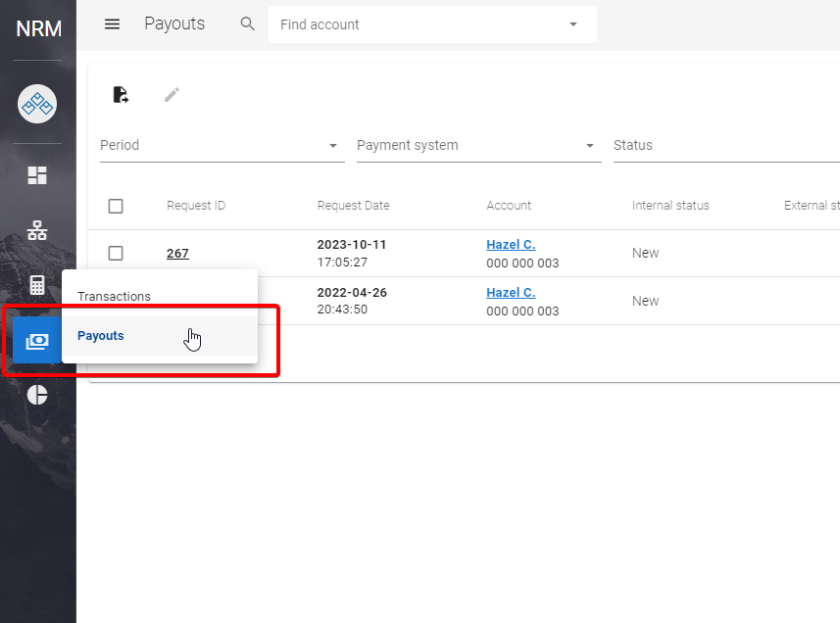Expand the Period dropdown
The image size is (840, 623).
pos(332,146)
